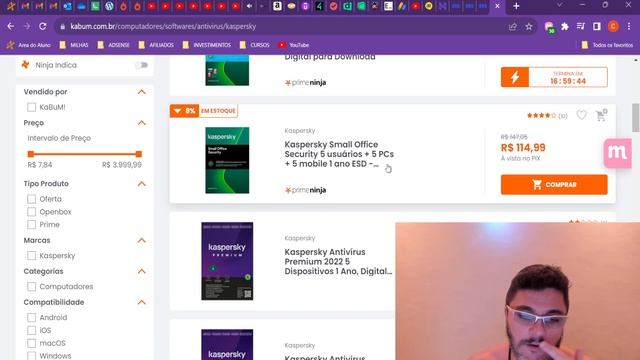Toggle the Ninja Indica switch
This screenshot has height=360, width=640.
[x=141, y=65]
